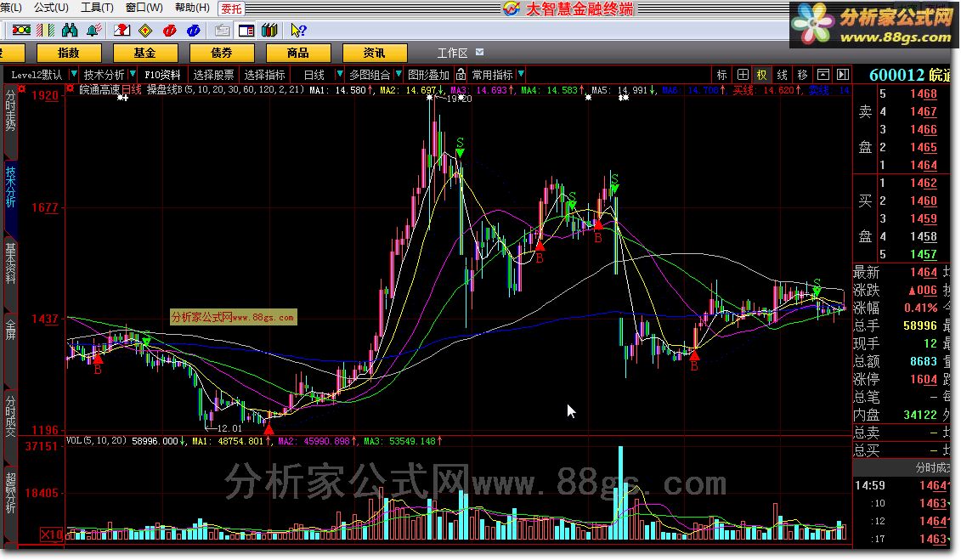Click the 指数 yellow button
This screenshot has width=961, height=560.
click(69, 53)
